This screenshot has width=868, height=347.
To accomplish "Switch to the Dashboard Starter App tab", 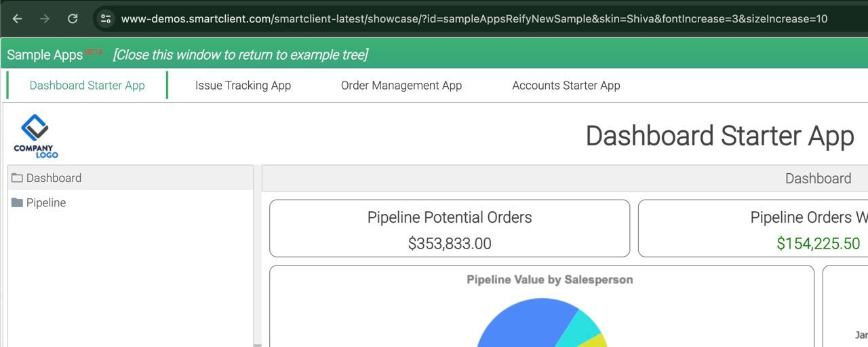I will (87, 86).
